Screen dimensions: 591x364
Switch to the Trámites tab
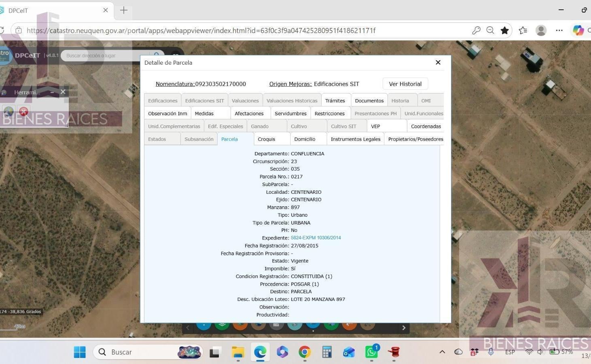[335, 101]
